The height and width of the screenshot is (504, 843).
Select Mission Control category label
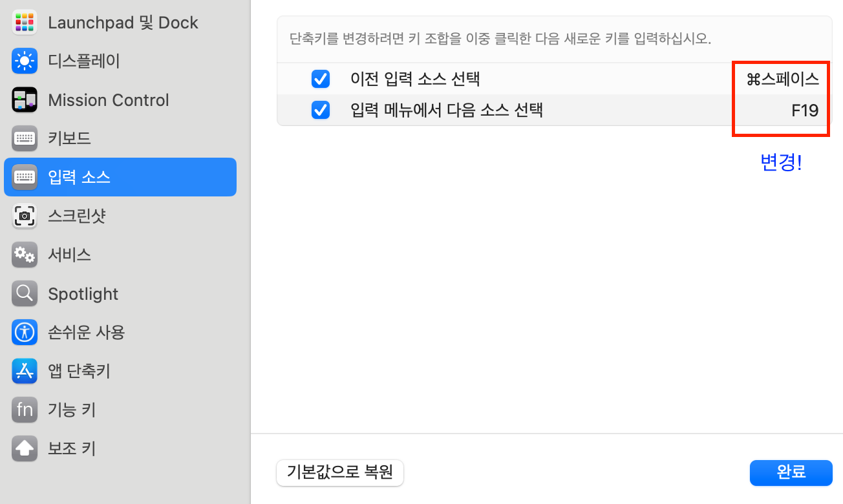[x=109, y=100]
